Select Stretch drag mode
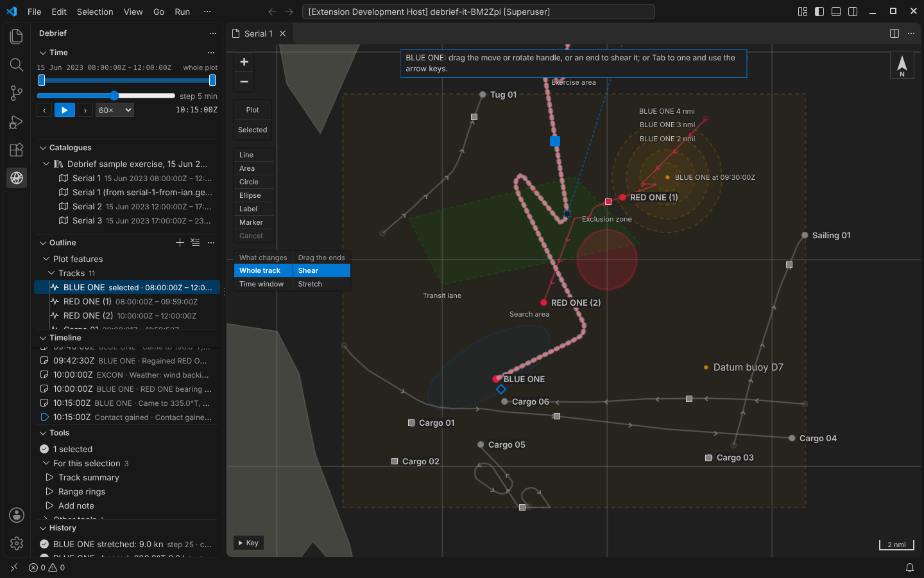This screenshot has width=924, height=578. [321, 284]
